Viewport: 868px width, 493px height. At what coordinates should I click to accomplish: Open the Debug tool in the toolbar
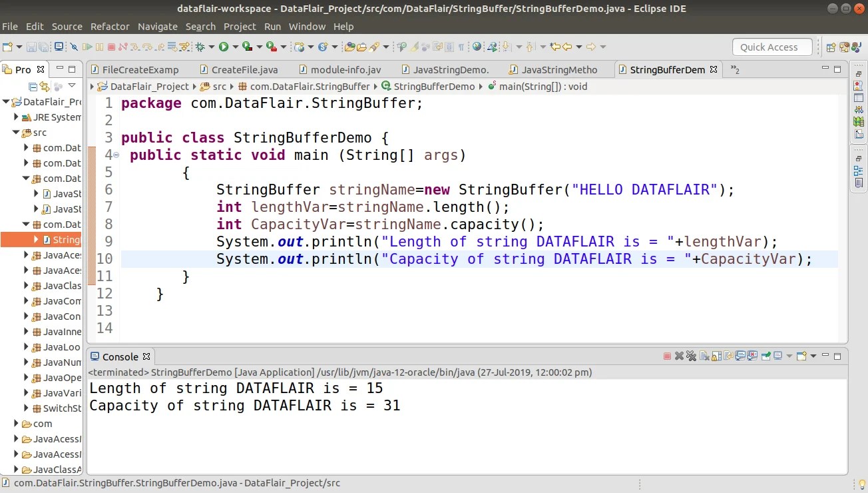(200, 47)
